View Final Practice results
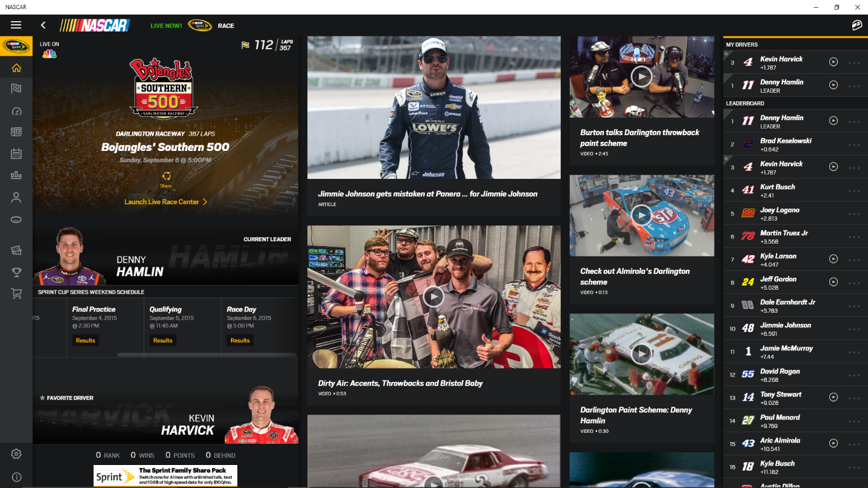Screen dimensions: 868x488 [x=85, y=340]
